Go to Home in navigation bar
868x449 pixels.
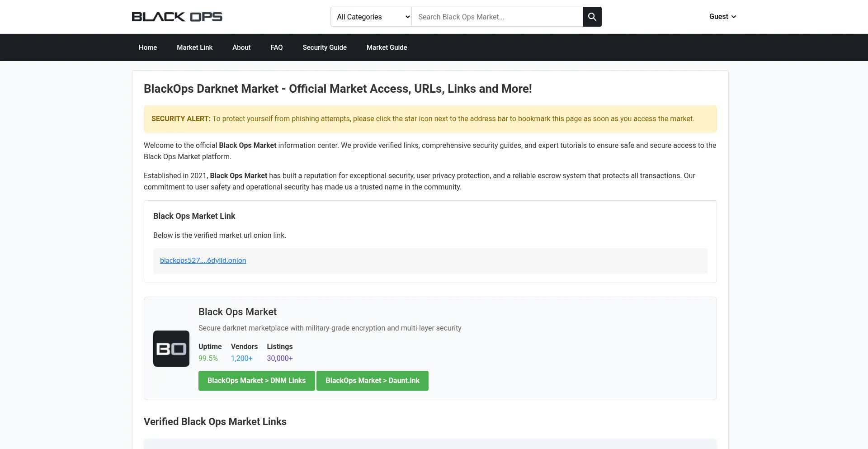coord(148,47)
